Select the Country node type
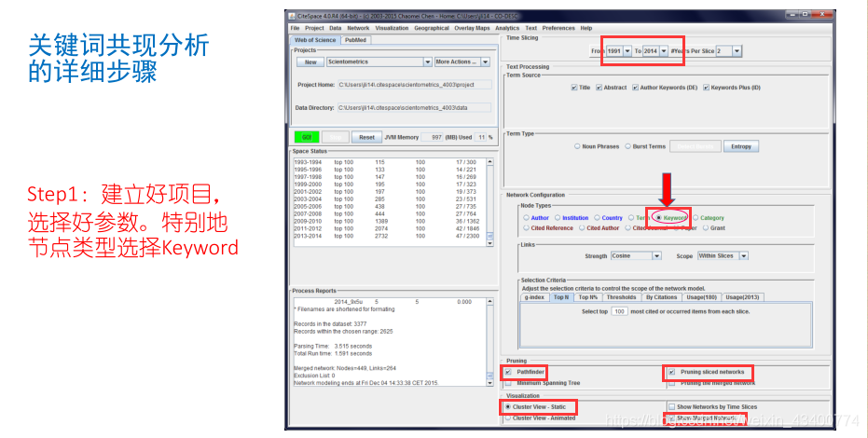This screenshot has width=868, height=438. tap(598, 218)
